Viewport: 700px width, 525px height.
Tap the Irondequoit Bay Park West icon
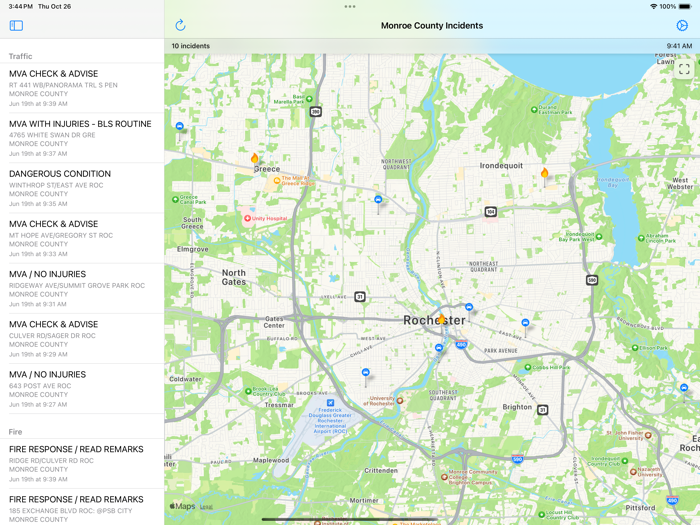coord(599,237)
